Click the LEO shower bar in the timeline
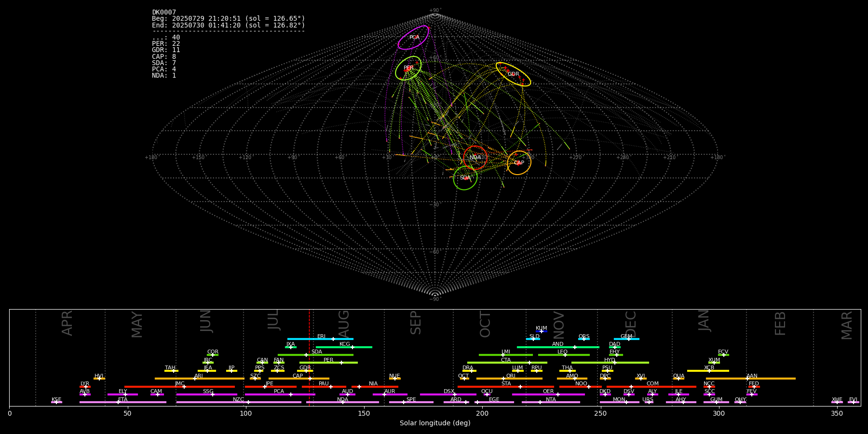Screen dimensions: 868x434 pyautogui.click(x=564, y=355)
